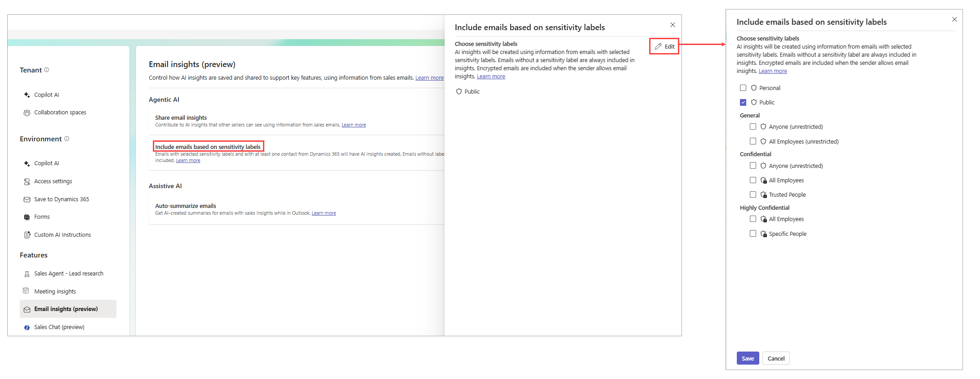Open the Auto-summarize emails setting

tap(186, 206)
